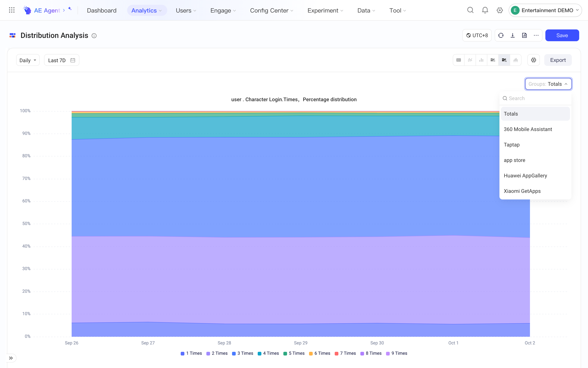
Task: Refresh the report with the reload icon
Action: point(501,36)
